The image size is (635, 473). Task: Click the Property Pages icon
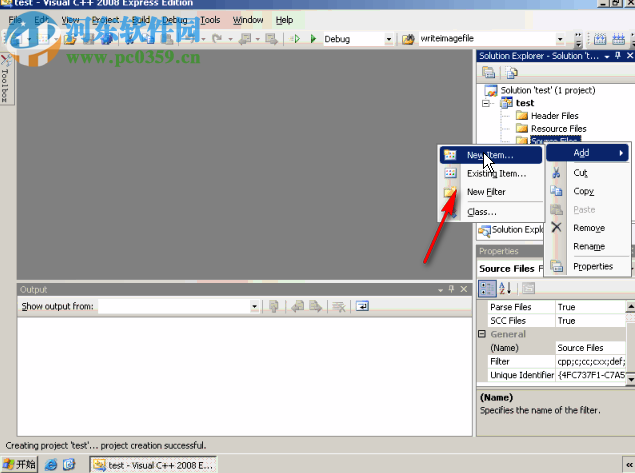[528, 288]
